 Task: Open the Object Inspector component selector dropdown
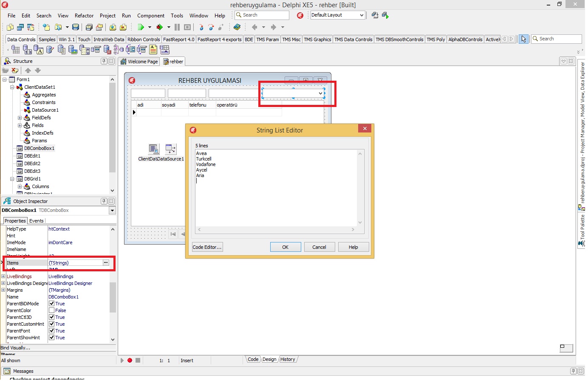pos(112,211)
